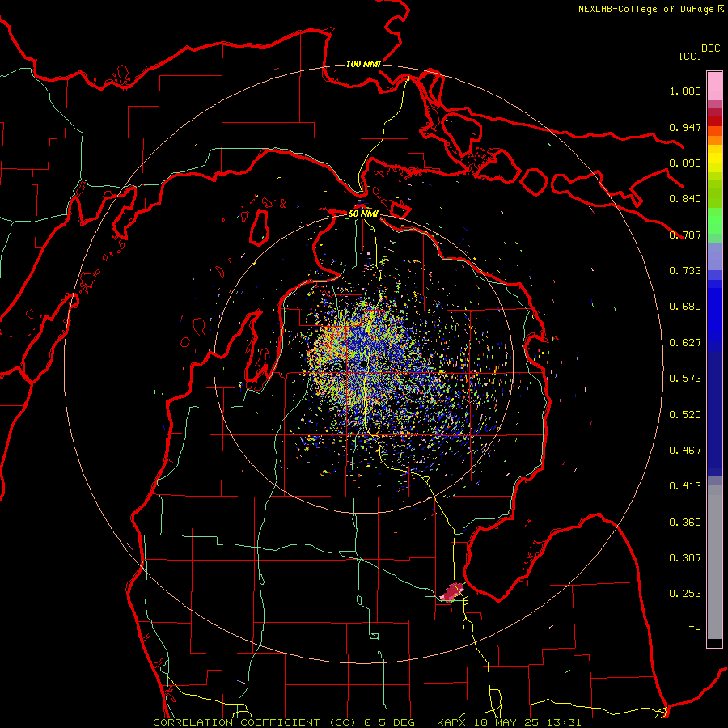Click the 0.947 color scale value
This screenshot has width=728, height=728.
[685, 127]
